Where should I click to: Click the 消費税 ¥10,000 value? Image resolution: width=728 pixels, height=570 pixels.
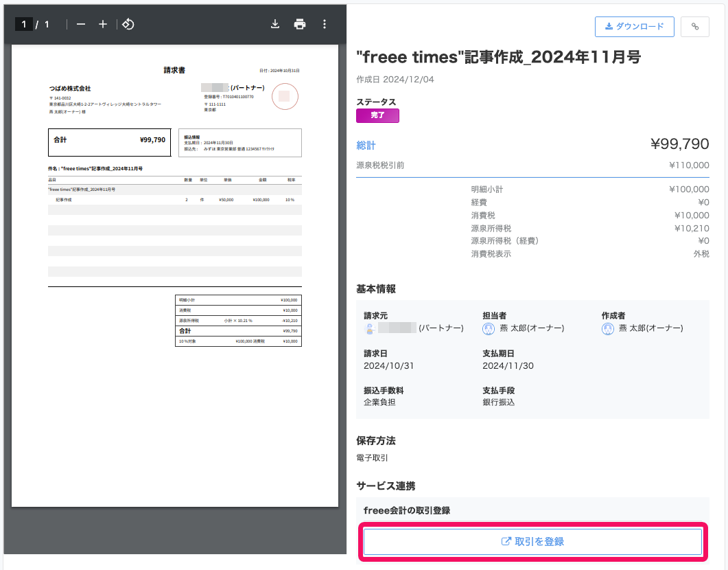click(x=692, y=216)
